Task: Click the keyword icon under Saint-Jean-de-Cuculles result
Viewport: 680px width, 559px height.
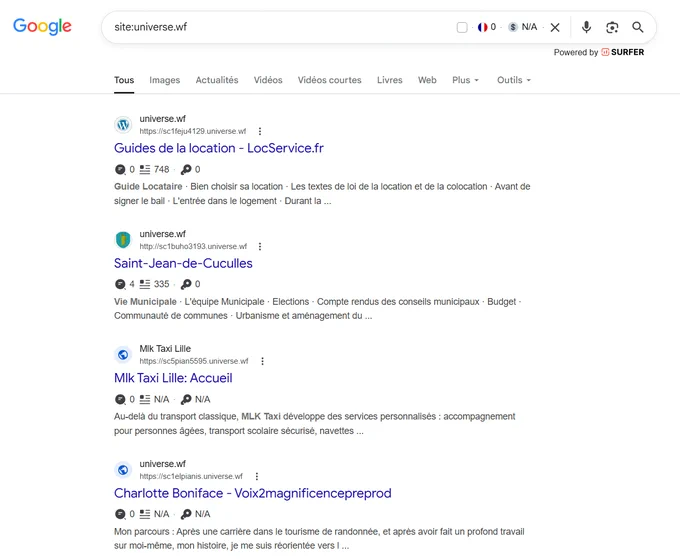Action: 186,284
